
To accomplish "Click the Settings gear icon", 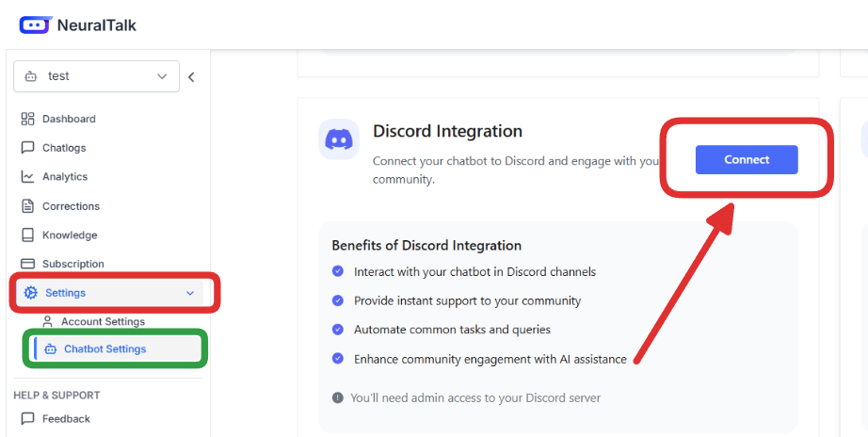I will coord(31,293).
